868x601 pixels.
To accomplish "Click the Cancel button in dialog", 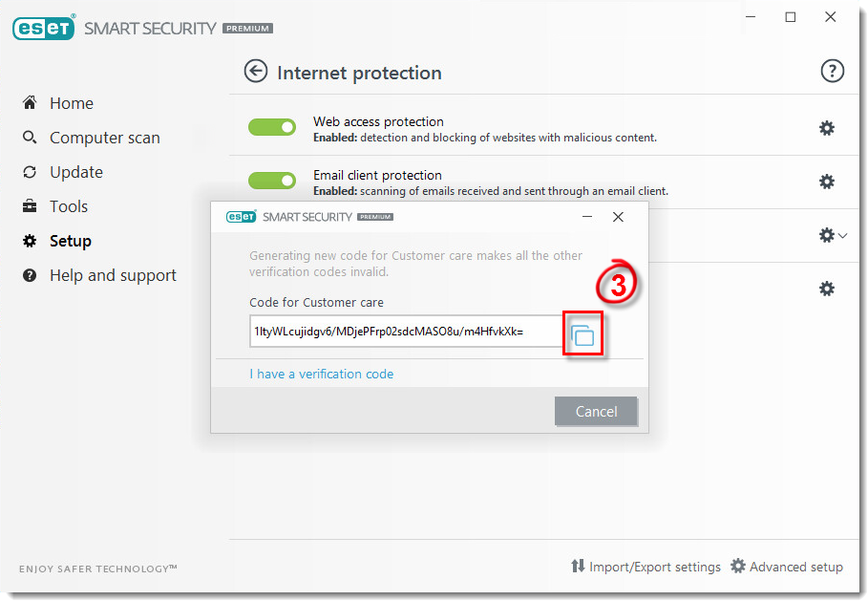I will point(596,411).
